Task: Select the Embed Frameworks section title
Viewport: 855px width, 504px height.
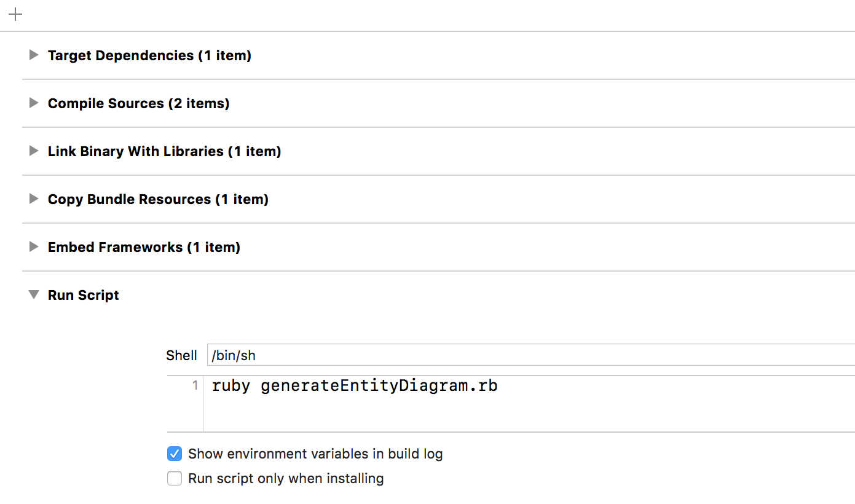Action: point(144,247)
